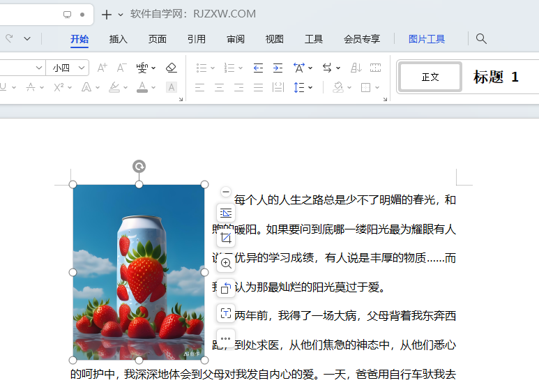
Task: Open the font settings dialog launcher
Action: (181, 99)
